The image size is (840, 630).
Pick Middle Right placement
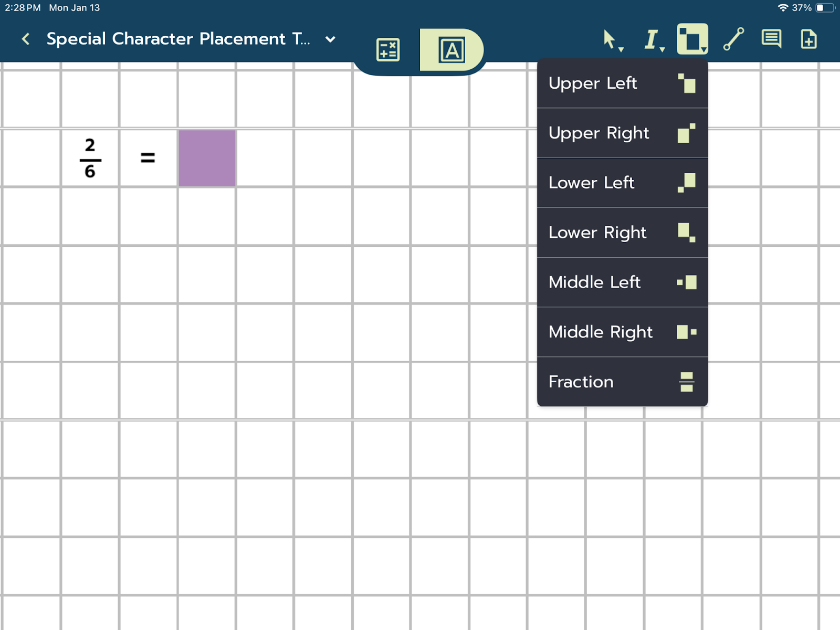point(622,332)
